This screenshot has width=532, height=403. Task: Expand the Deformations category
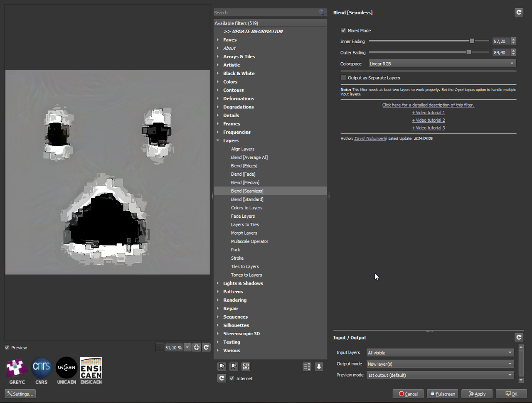click(218, 98)
